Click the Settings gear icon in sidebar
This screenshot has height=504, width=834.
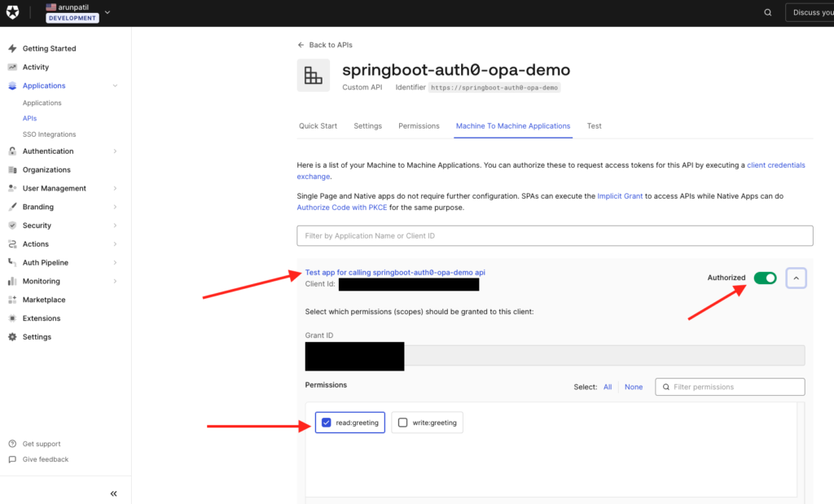click(12, 337)
